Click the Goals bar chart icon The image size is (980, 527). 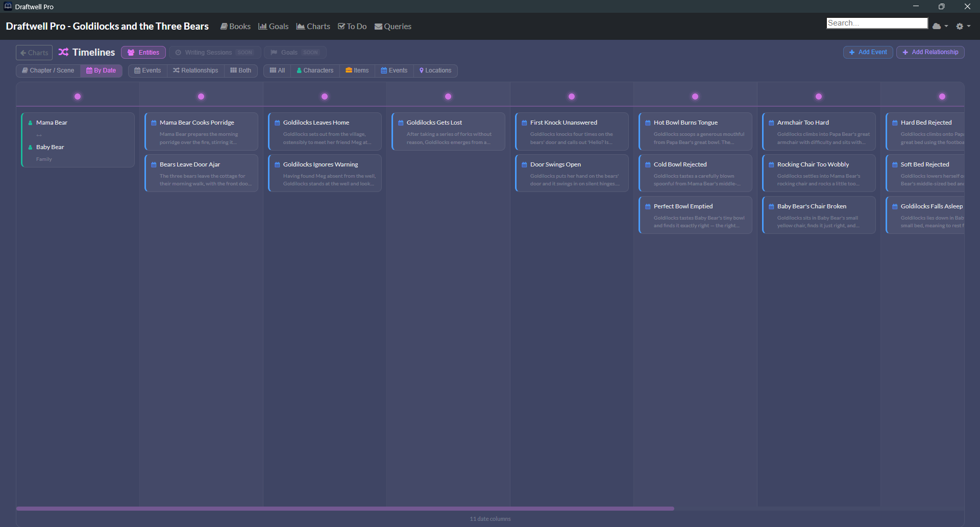(x=262, y=27)
